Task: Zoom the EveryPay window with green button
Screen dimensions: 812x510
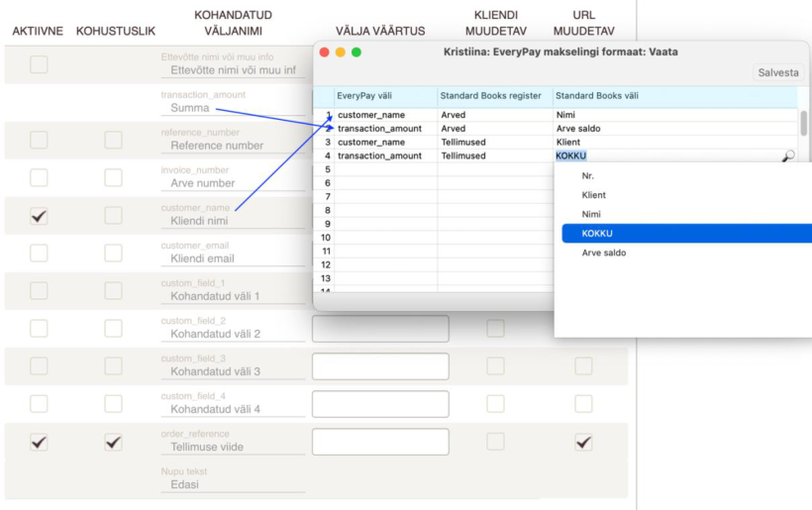Action: (356, 52)
